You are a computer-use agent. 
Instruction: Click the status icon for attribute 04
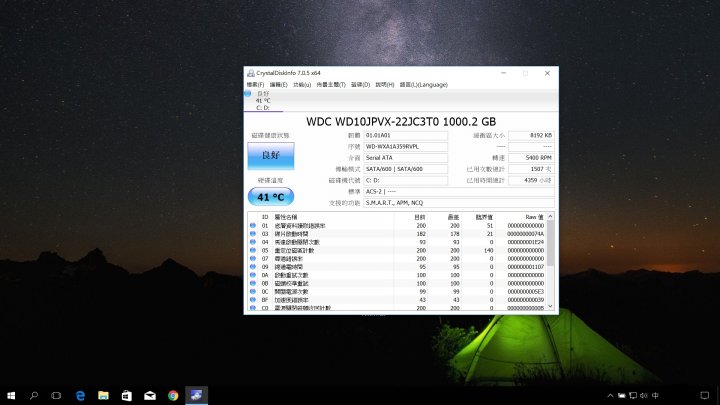[253, 242]
